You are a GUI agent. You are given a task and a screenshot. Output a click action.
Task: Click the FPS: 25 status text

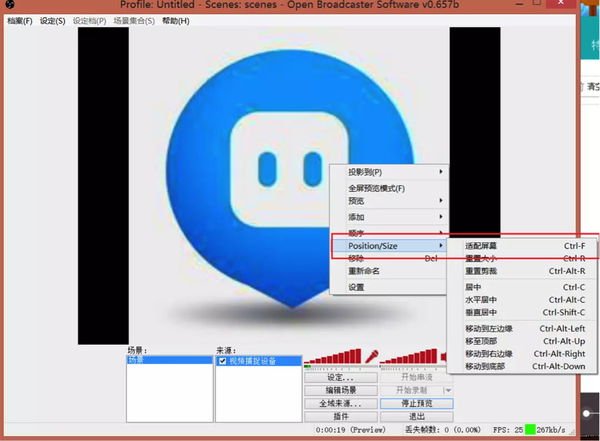[508, 430]
